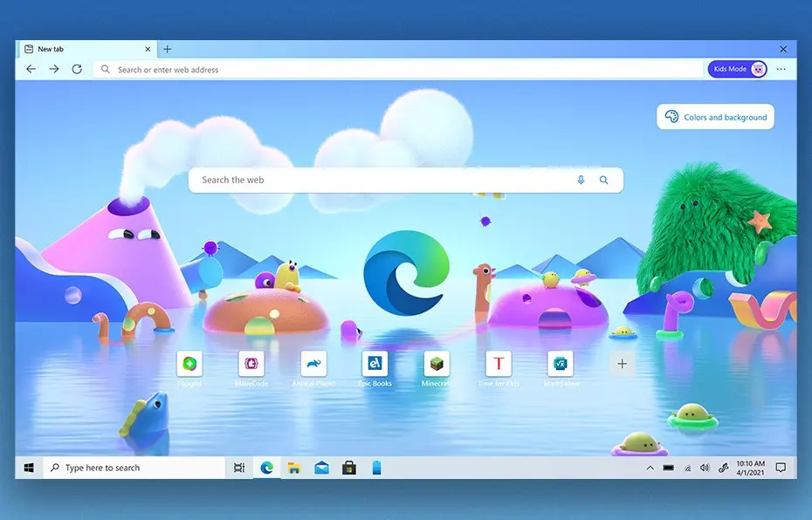Open the MathSolver quick link
This screenshot has width=812, height=520.
561,364
